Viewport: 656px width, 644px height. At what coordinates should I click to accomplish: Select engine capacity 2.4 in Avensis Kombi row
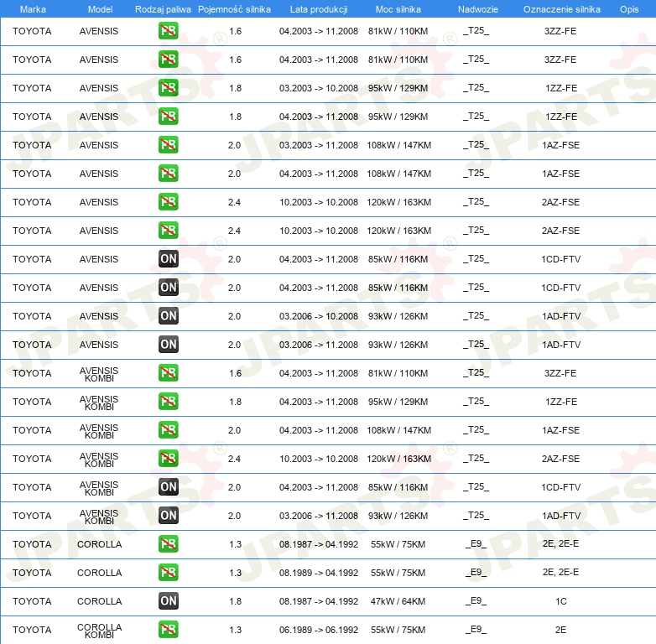(234, 459)
